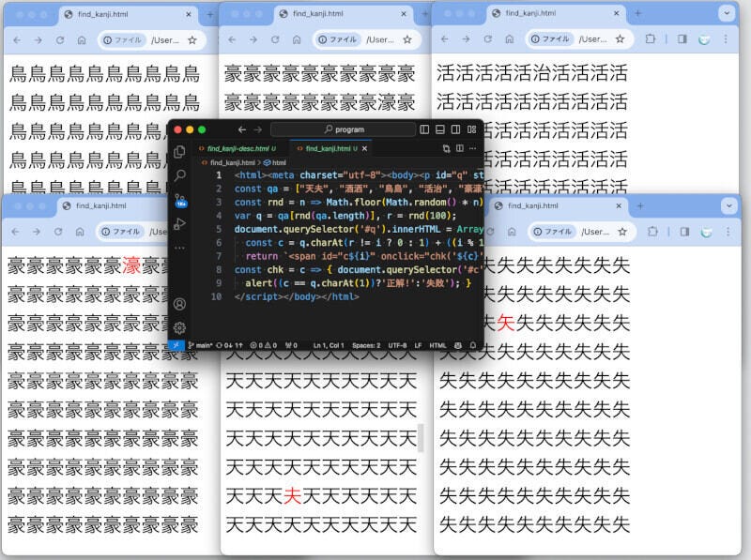Open the Manage gear in VS Code
Screen dimensions: 751x560
pyautogui.click(x=179, y=327)
